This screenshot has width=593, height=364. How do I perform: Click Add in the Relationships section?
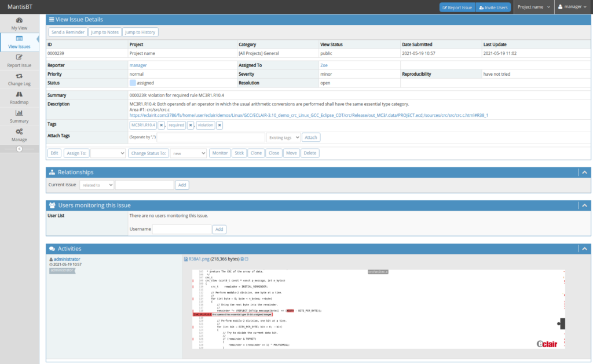(182, 185)
